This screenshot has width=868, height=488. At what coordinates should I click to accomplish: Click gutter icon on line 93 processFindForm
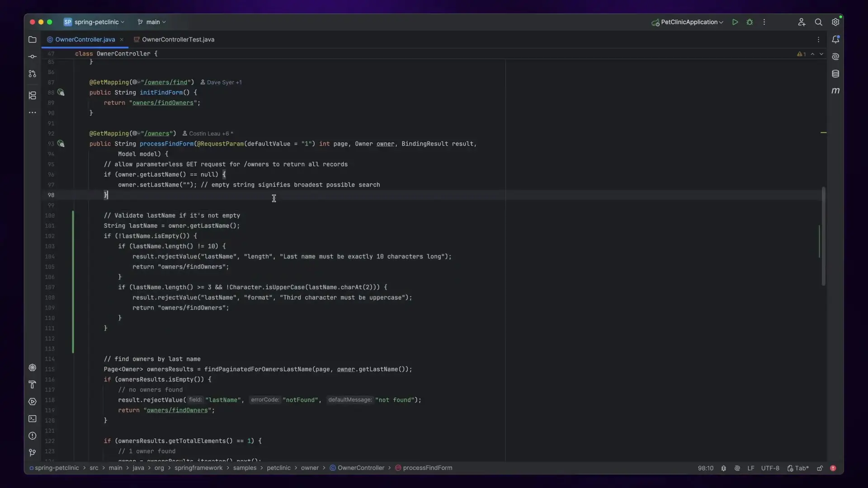coord(61,144)
